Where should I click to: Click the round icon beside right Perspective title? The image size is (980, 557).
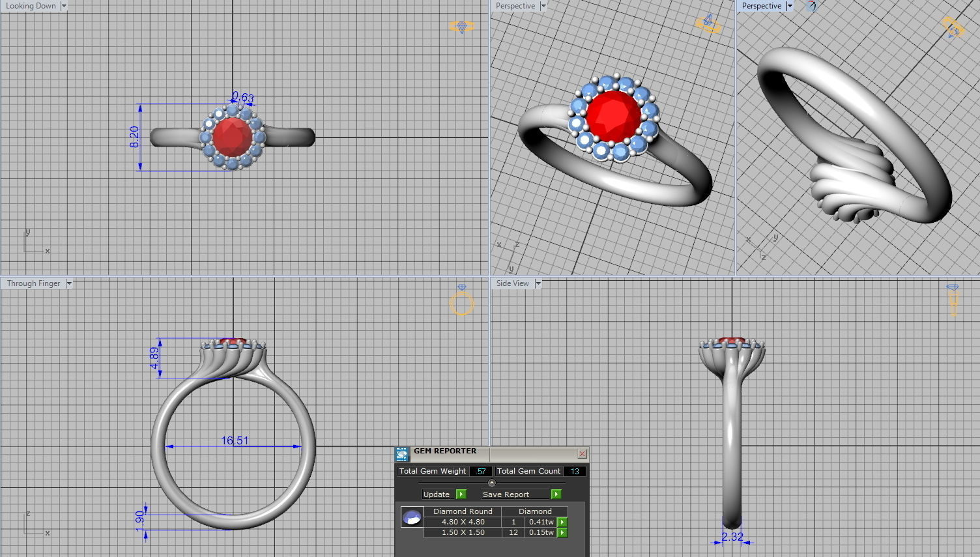811,6
